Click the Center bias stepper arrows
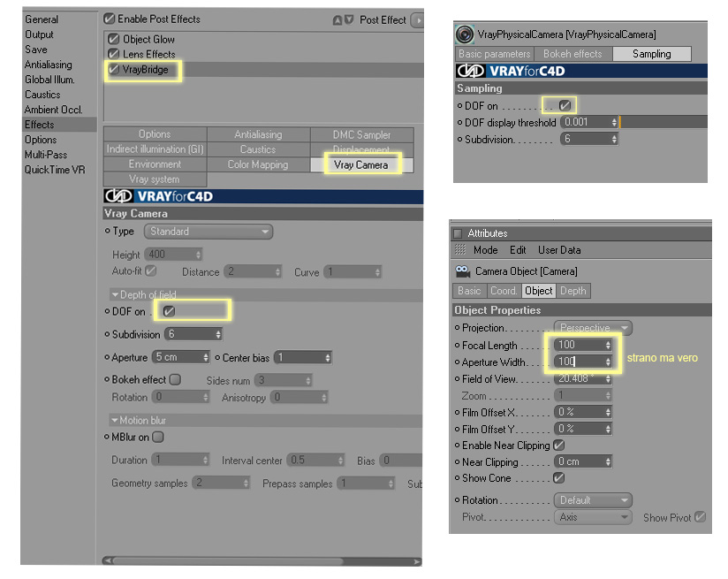The image size is (728, 579). [x=327, y=358]
